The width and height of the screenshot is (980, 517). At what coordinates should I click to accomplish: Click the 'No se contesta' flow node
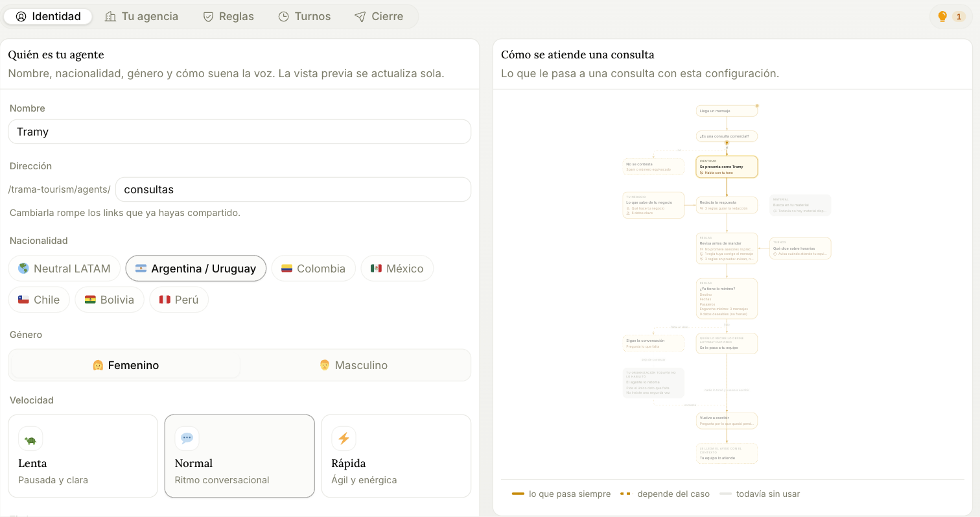[x=653, y=167]
